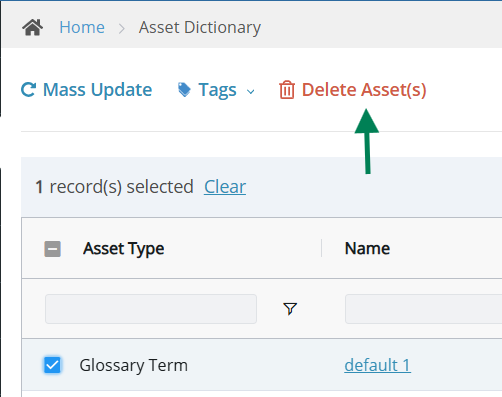Select the Asset Dictionary breadcrumb
This screenshot has width=502, height=397.
click(x=200, y=28)
